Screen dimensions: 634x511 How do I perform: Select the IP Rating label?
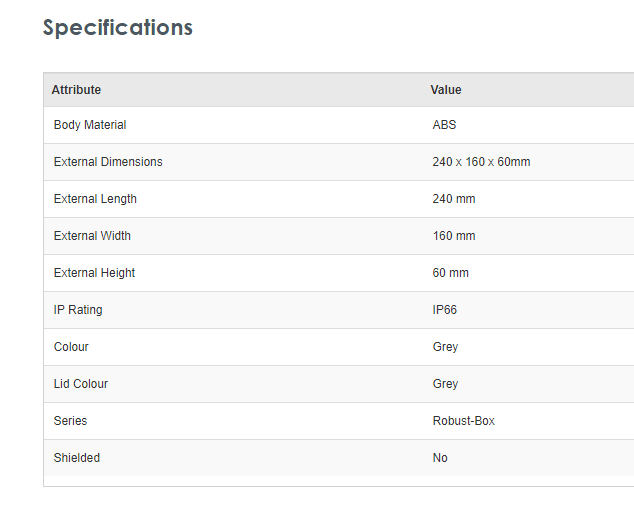(x=78, y=310)
